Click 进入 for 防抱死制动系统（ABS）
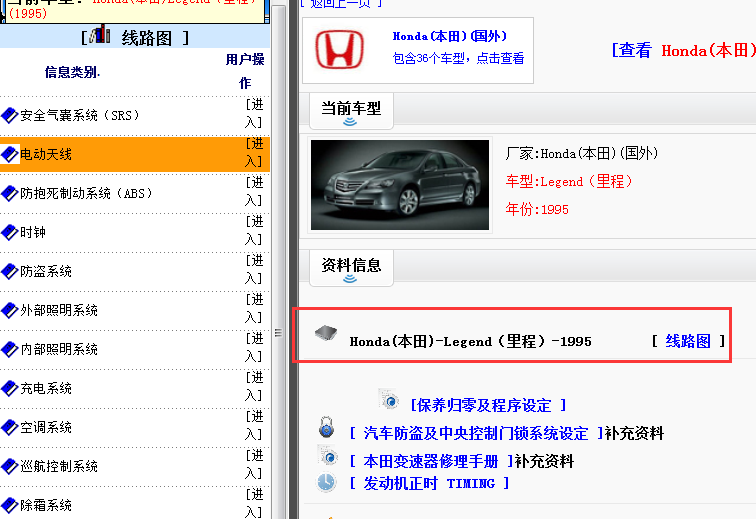756x519 pixels. click(x=254, y=191)
